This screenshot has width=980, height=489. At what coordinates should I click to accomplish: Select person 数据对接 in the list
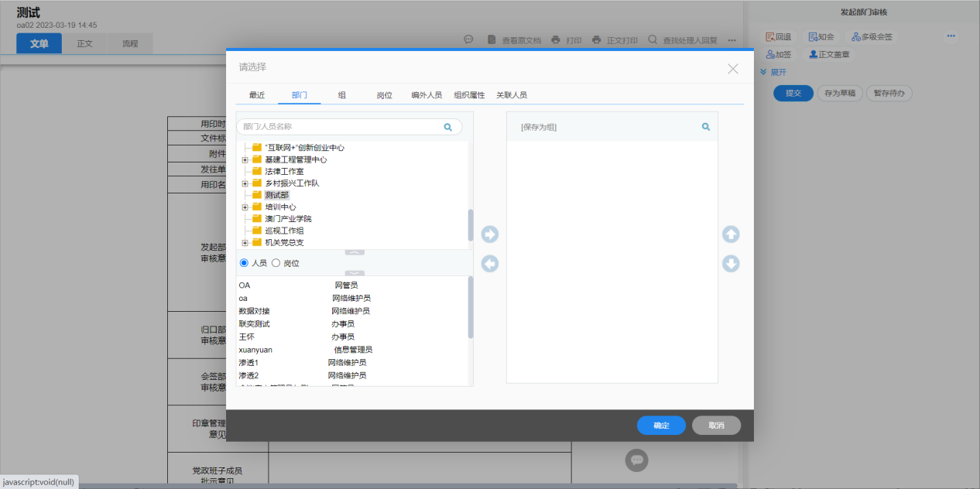click(254, 311)
